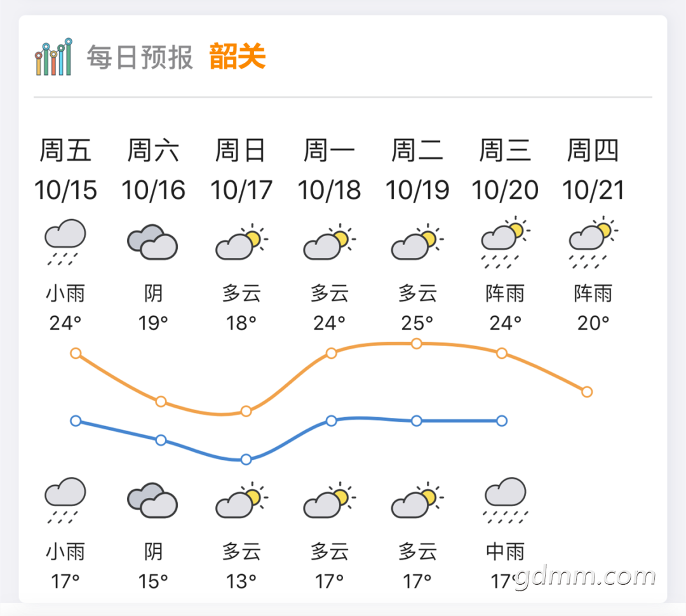Screen dimensions: 686x616
Task: Click the blue low-temperature point for 10/17
Action: click(x=246, y=459)
